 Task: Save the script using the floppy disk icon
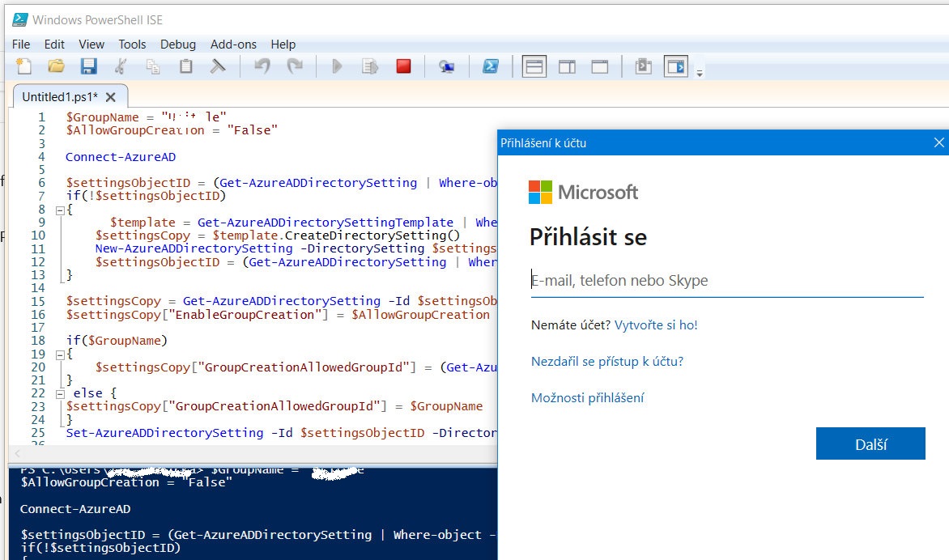(89, 66)
